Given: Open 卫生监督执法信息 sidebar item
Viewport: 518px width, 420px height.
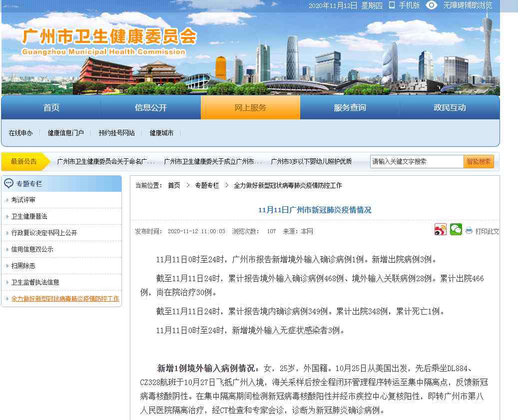Looking at the screenshot, I should tap(35, 282).
